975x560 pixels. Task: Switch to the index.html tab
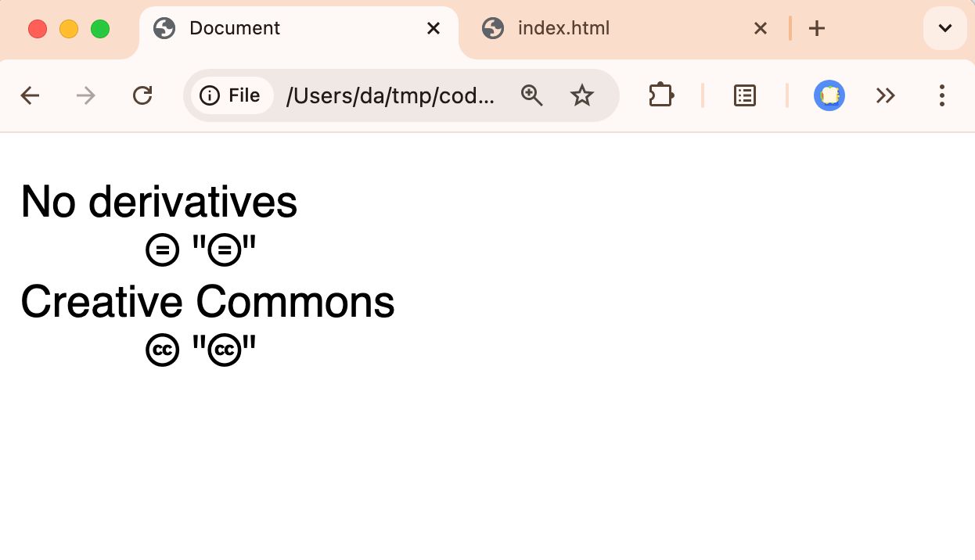click(x=563, y=28)
